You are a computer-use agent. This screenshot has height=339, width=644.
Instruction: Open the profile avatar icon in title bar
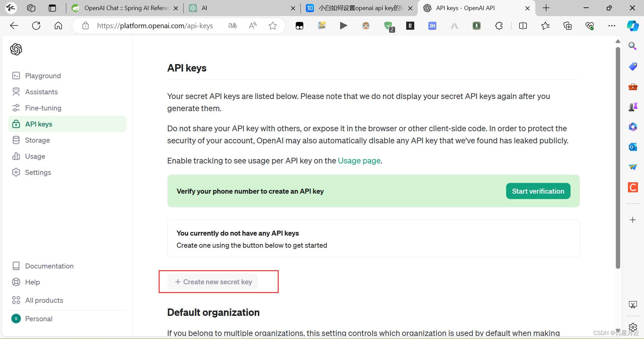click(11, 8)
